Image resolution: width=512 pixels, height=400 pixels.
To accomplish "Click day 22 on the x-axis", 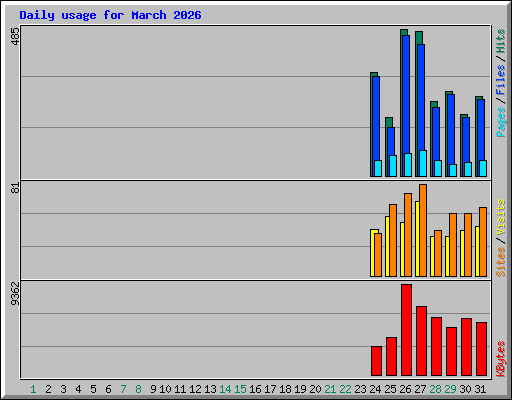I will tap(345, 389).
